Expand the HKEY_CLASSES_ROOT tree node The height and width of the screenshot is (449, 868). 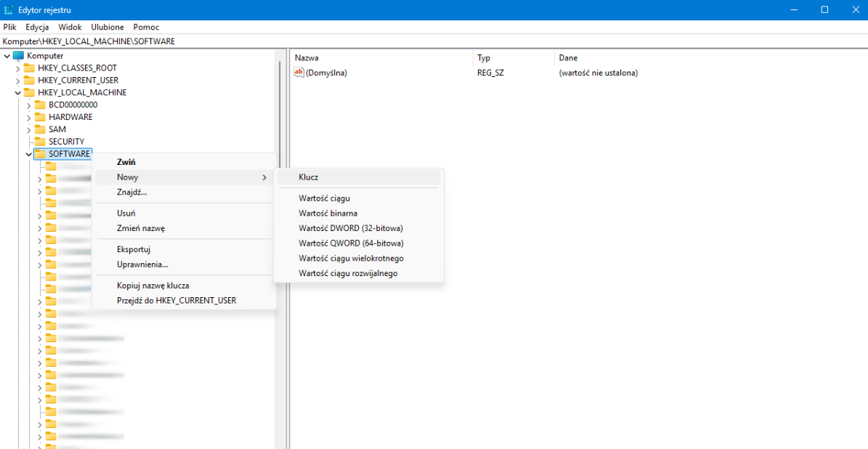[x=18, y=68]
